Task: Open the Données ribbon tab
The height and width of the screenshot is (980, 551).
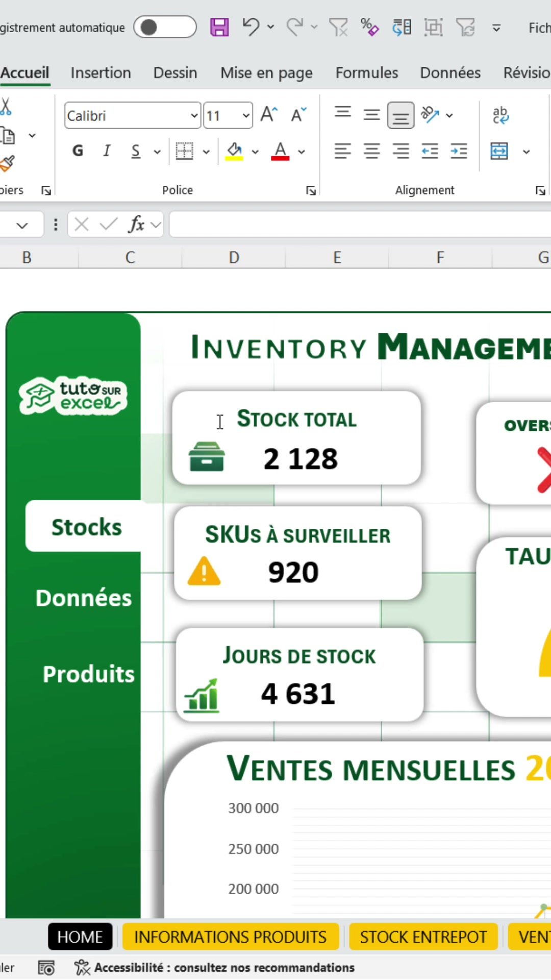Action: (450, 73)
